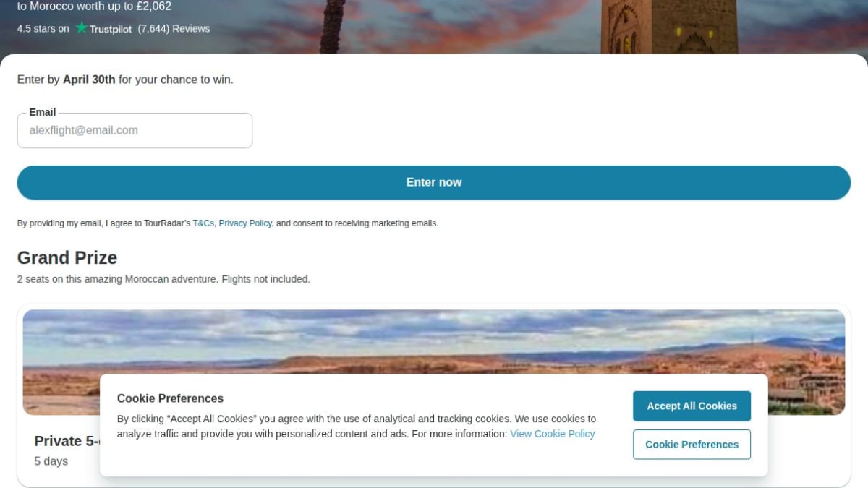Click the 'Email' field label

43,112
